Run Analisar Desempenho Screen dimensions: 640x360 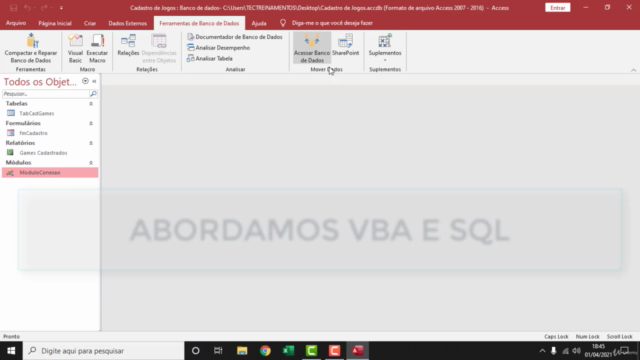[218, 48]
